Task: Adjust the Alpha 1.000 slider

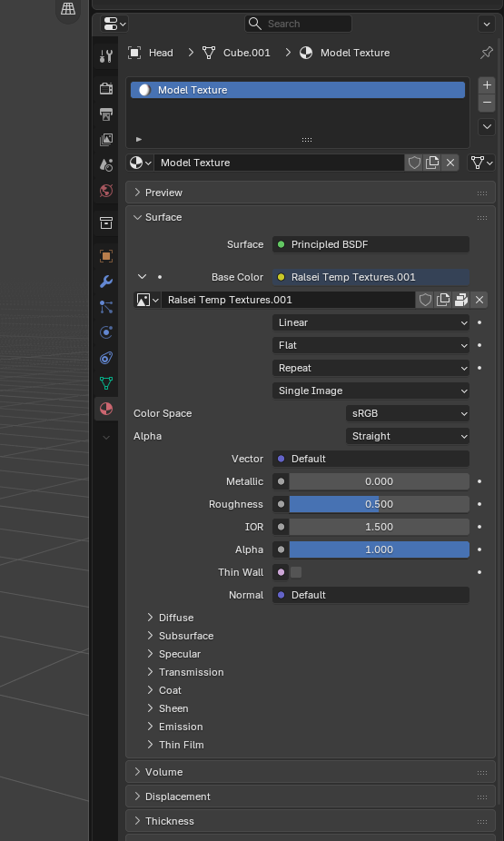Action: click(x=379, y=549)
